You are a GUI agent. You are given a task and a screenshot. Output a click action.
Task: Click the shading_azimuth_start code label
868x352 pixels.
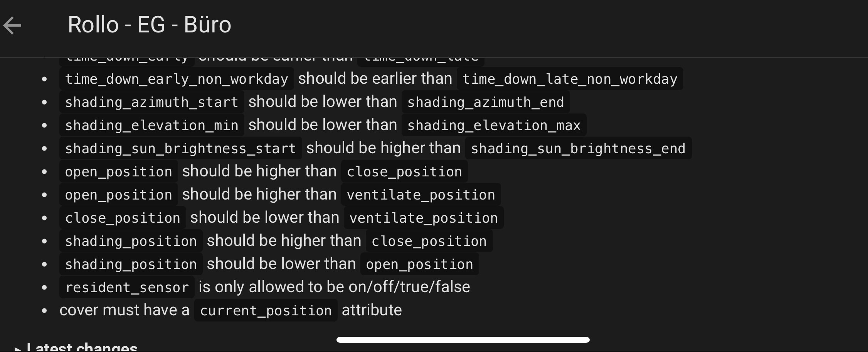click(x=151, y=102)
